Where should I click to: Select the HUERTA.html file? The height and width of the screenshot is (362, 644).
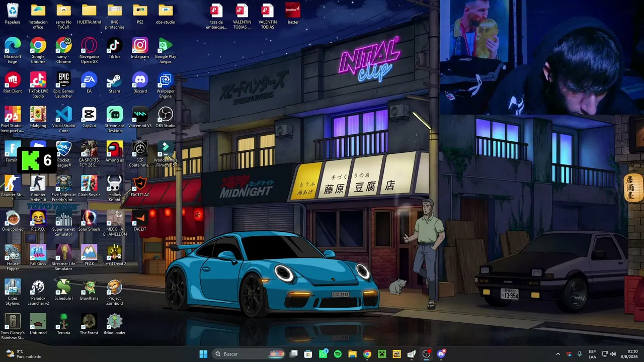click(x=89, y=14)
